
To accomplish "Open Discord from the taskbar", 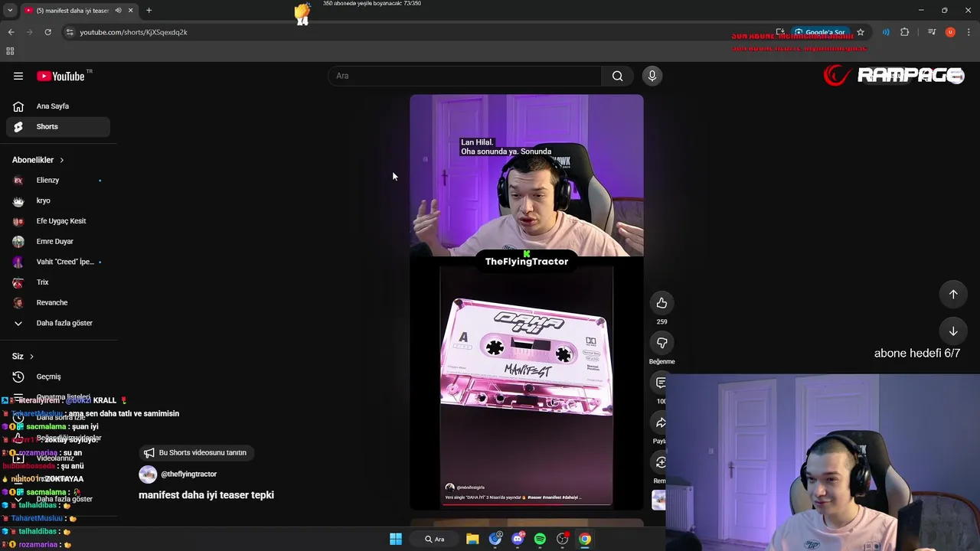I will click(518, 540).
